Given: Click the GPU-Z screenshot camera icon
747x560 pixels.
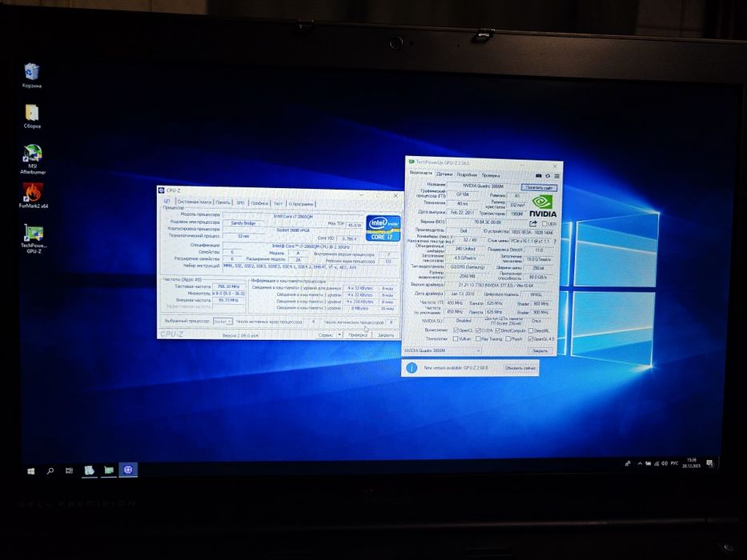Looking at the screenshot, I should (538, 176).
